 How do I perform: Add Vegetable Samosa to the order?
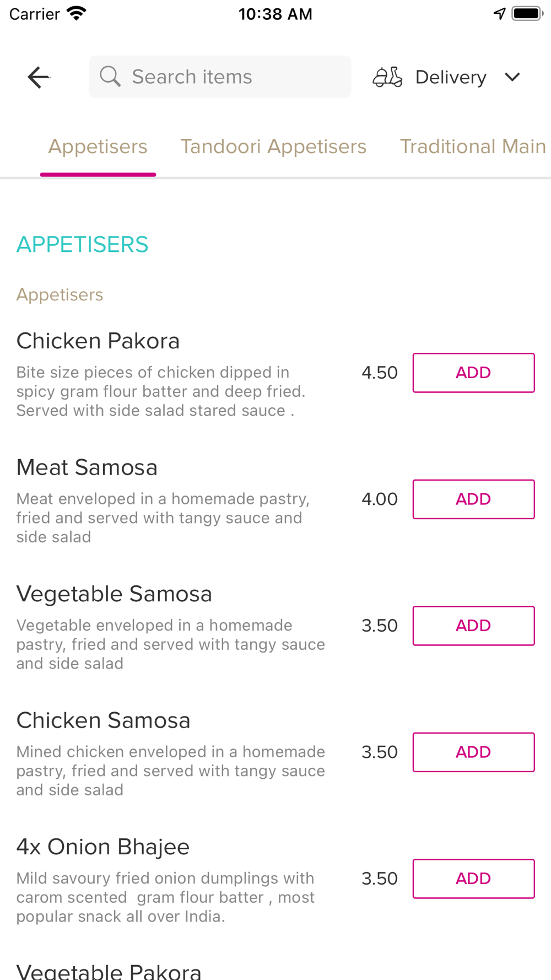[x=474, y=626]
